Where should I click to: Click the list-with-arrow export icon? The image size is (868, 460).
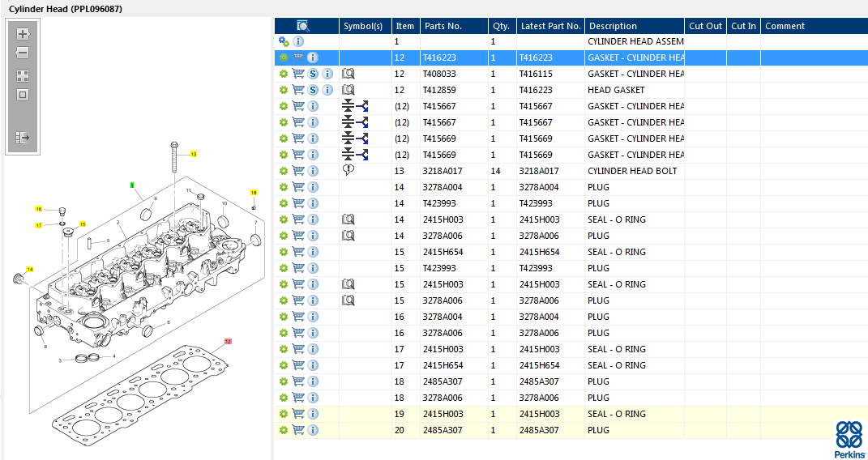[23, 138]
